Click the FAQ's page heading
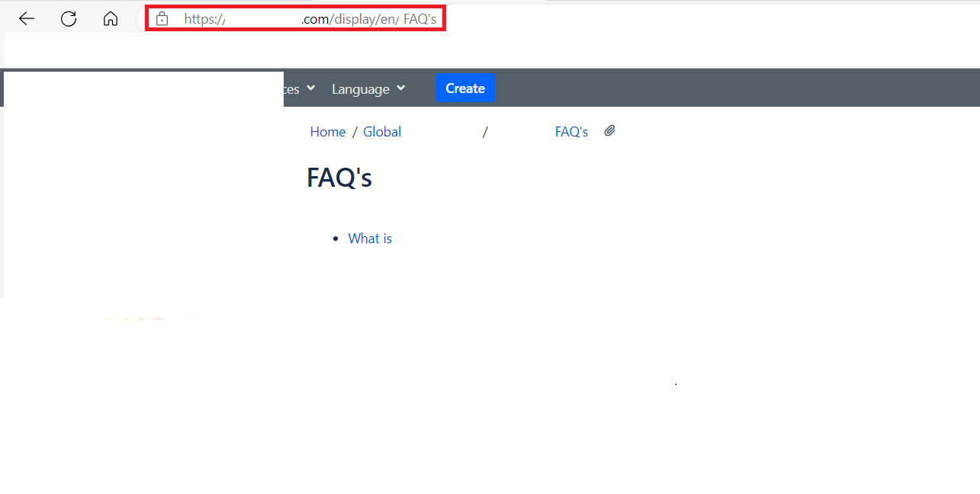Image resolution: width=980 pixels, height=494 pixels. point(339,178)
